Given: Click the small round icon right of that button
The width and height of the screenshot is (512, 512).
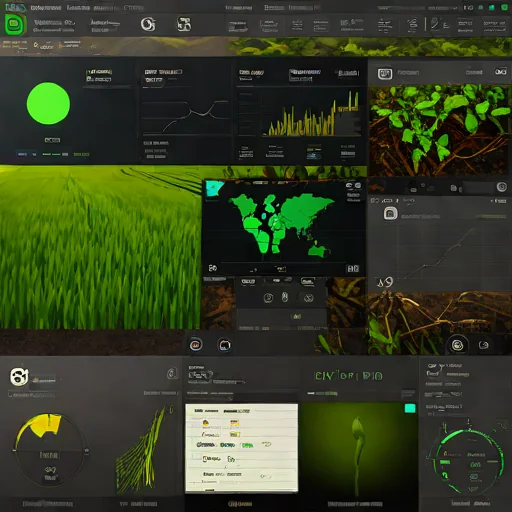Looking at the screenshot, I should (484, 345).
